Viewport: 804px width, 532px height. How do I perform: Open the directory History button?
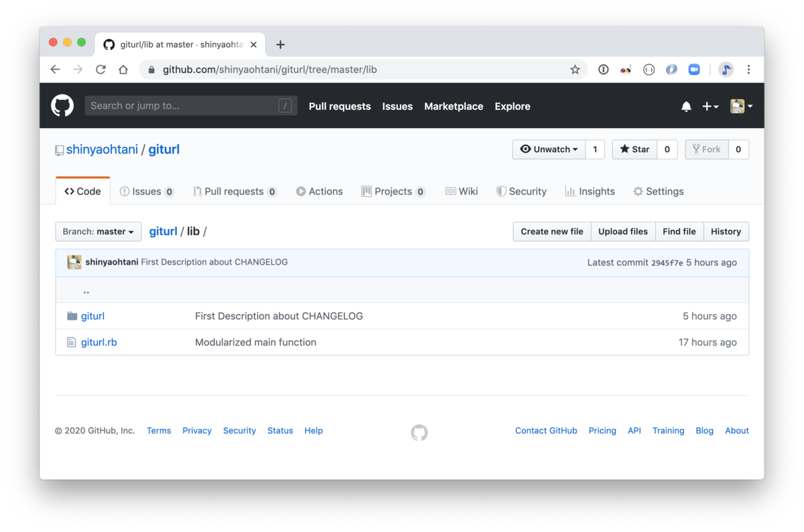(x=726, y=231)
